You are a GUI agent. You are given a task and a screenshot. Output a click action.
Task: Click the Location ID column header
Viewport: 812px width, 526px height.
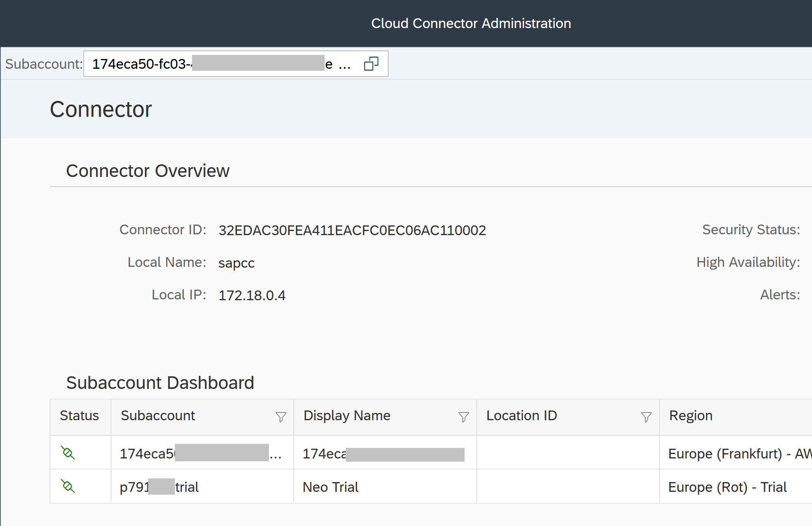(x=522, y=416)
